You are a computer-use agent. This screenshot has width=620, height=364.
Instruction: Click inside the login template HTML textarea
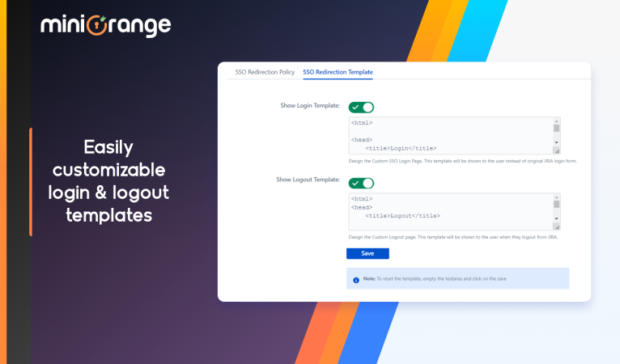click(451, 136)
